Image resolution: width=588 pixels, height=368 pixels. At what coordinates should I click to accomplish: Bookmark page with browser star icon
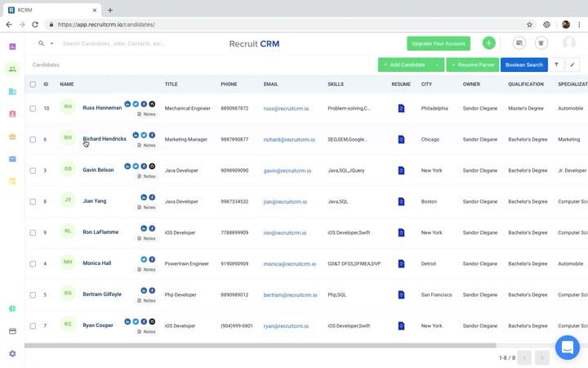(x=529, y=25)
